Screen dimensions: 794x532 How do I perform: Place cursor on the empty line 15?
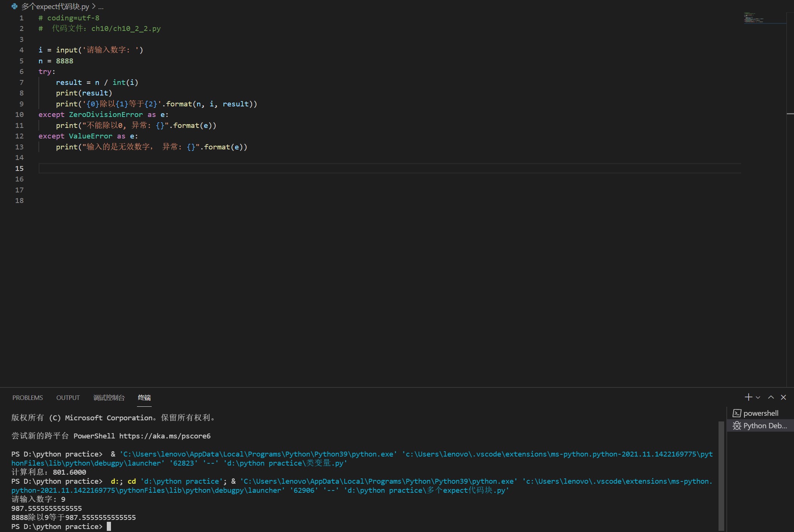(226, 168)
